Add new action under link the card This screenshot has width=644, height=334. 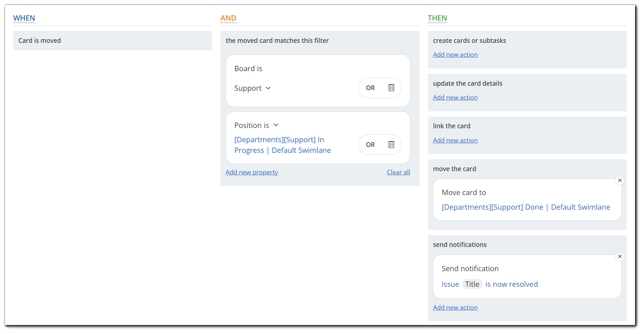(455, 140)
